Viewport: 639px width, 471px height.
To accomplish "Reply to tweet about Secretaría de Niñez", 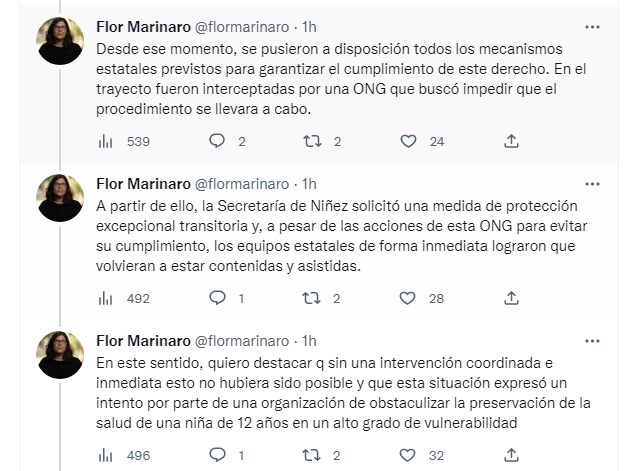I will click(217, 298).
